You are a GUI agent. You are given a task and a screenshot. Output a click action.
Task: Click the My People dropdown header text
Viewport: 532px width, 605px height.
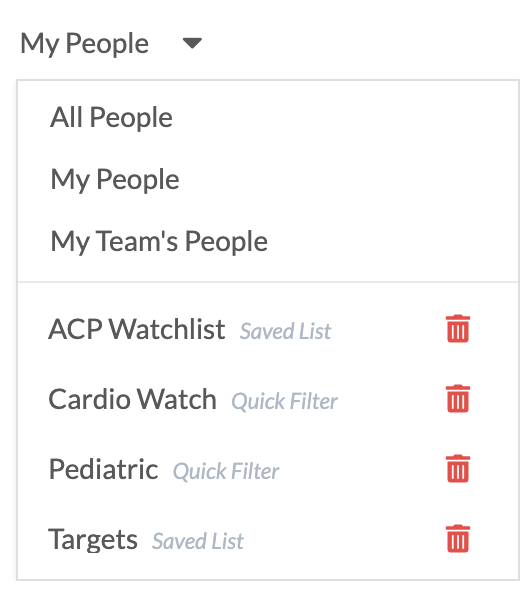click(x=84, y=44)
